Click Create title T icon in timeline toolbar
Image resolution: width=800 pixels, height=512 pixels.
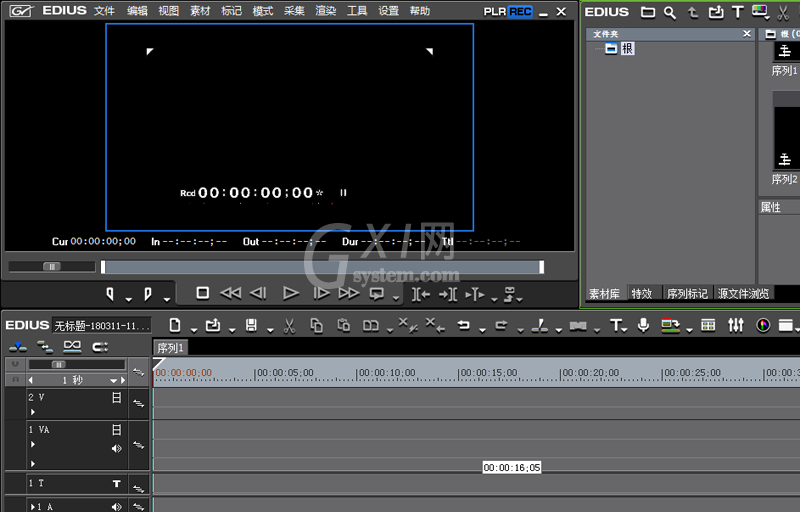[x=616, y=325]
